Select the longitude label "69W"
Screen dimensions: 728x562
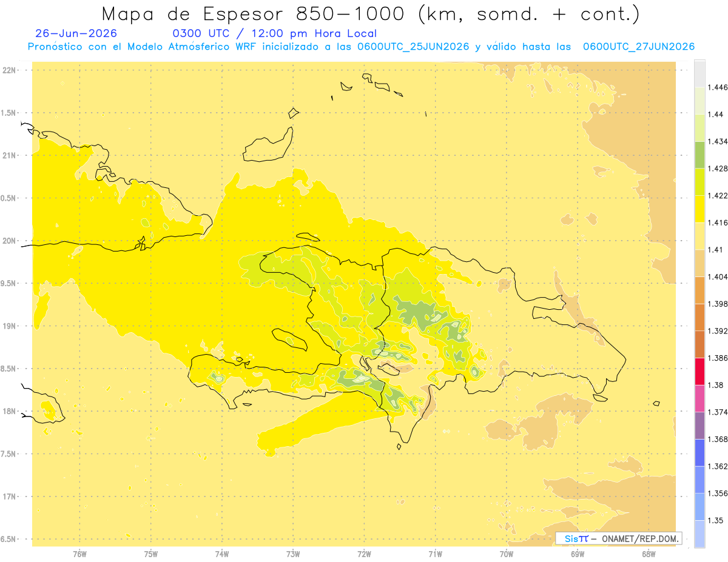point(578,554)
